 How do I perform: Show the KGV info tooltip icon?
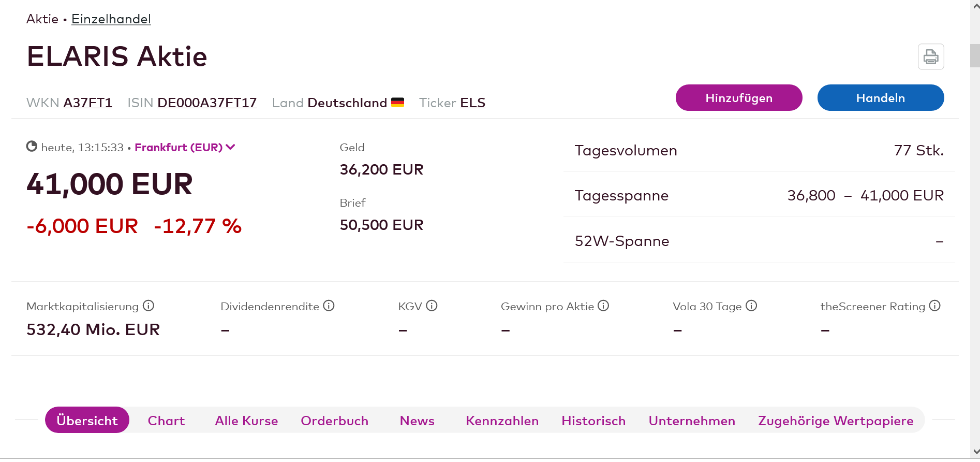(432, 306)
